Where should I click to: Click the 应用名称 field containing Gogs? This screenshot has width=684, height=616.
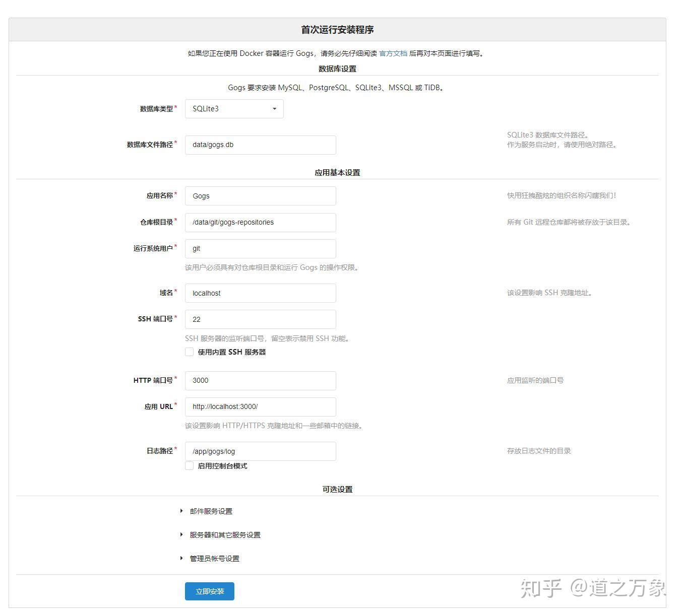click(x=260, y=196)
